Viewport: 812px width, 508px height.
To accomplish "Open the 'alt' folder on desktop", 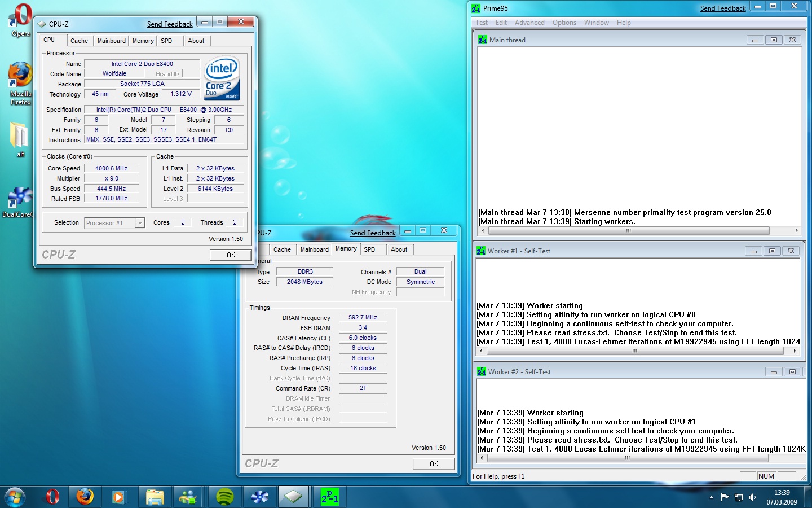I will coord(20,139).
